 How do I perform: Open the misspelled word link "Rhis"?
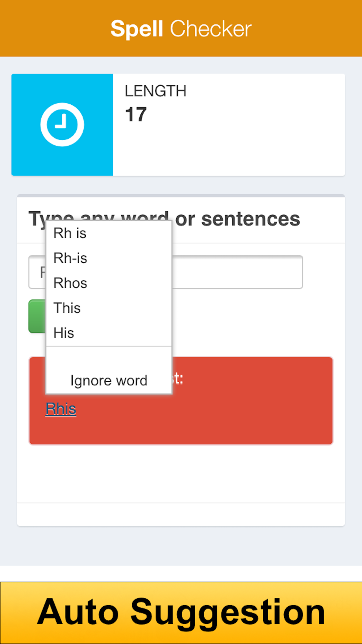click(61, 409)
